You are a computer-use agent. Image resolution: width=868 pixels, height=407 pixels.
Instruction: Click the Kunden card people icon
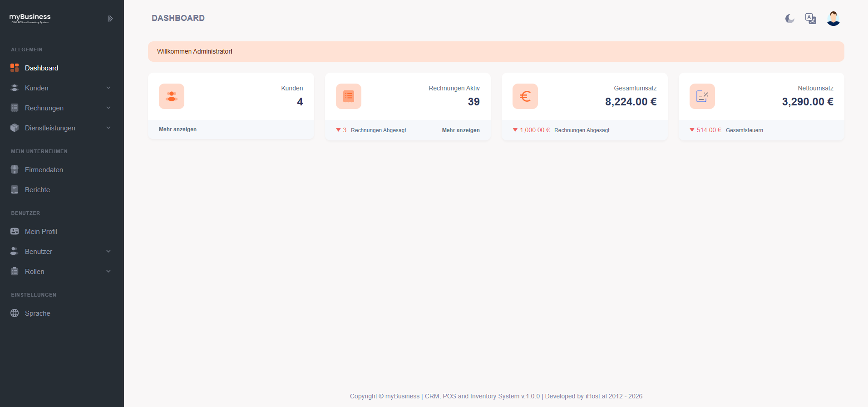(172, 96)
